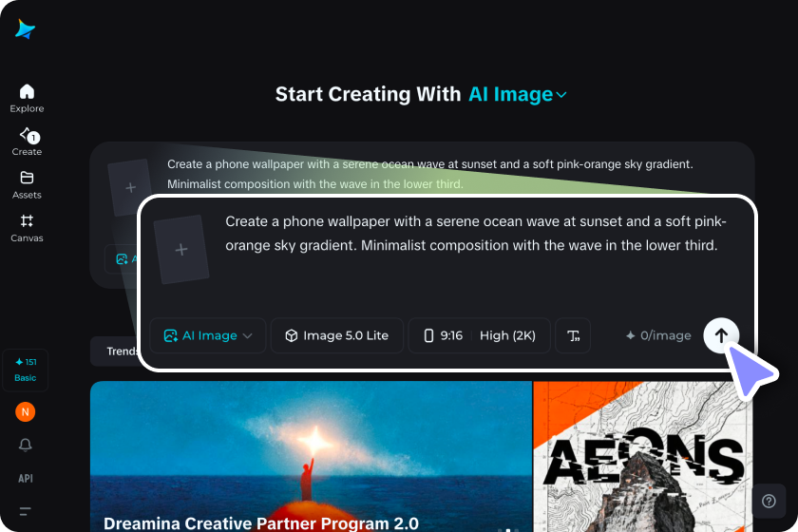
Task: Click the notifications bell icon
Action: point(25,445)
